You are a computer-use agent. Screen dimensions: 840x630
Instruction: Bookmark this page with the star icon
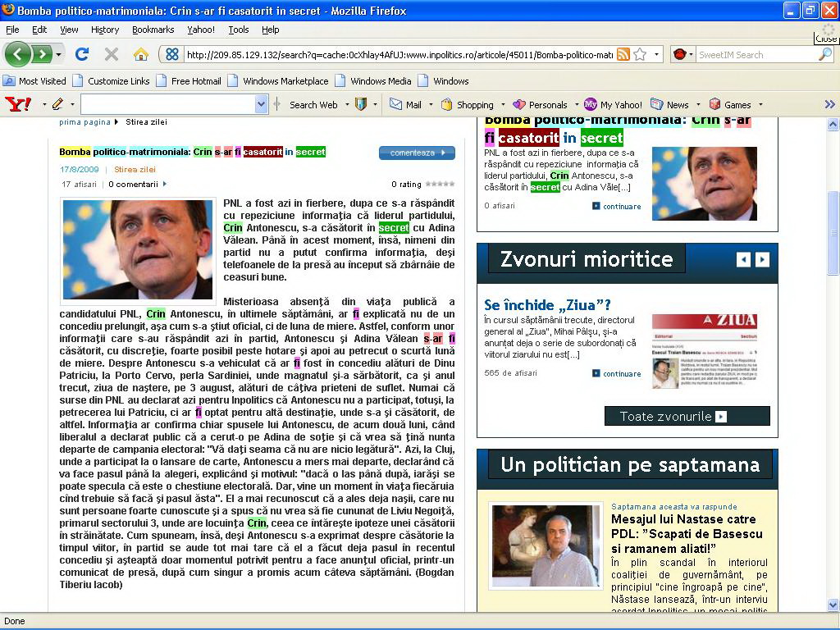click(x=640, y=55)
